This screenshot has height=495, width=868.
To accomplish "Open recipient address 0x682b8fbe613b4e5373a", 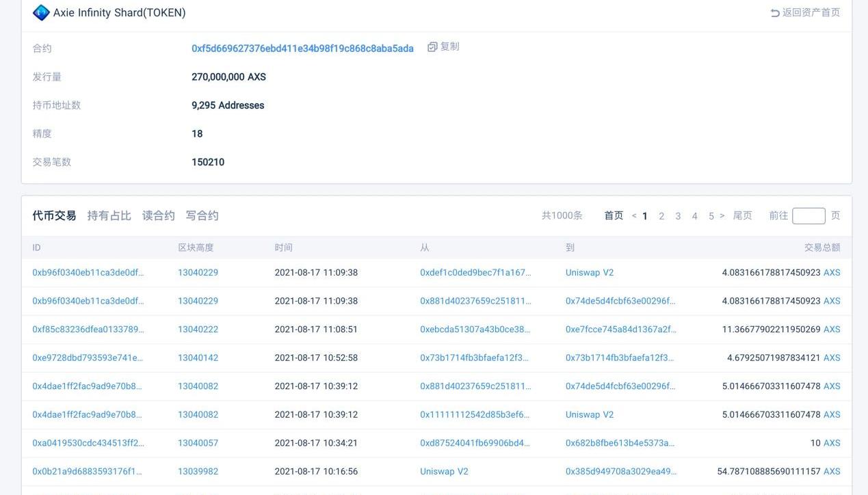I will tap(620, 443).
